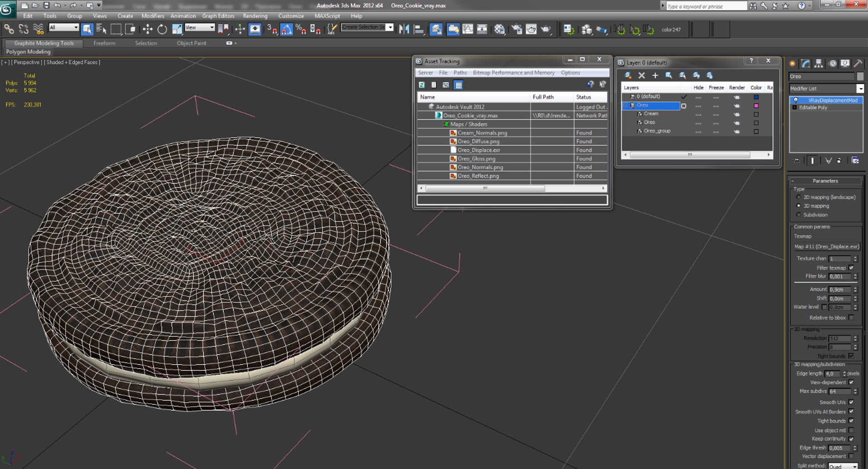Select the Select and Link tool
Screen dimensions: 868x469
tap(9, 29)
